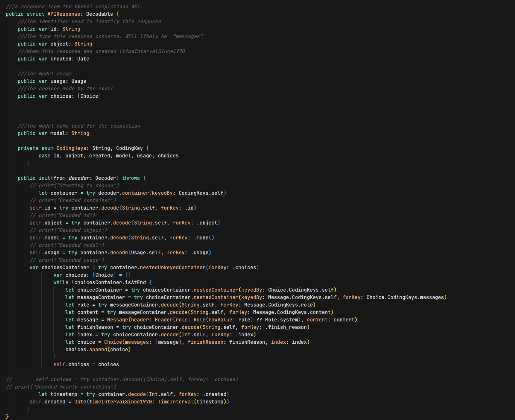Click the 'let container = try decoder.container' line

click(132, 193)
